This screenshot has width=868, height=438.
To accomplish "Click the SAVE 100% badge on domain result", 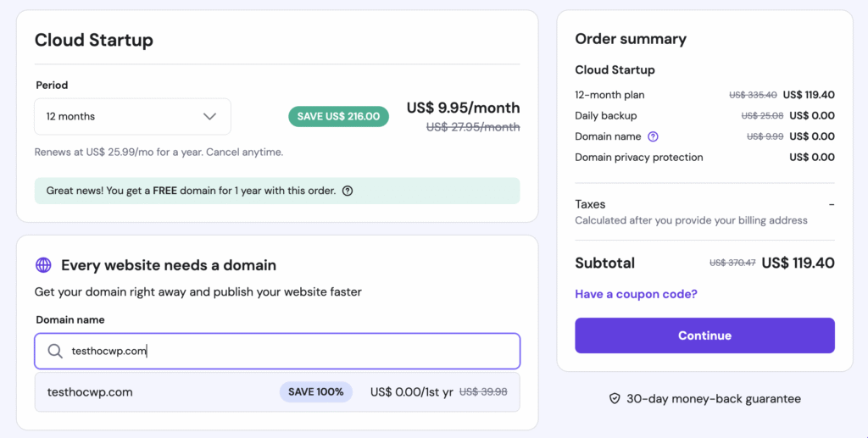I will click(315, 392).
